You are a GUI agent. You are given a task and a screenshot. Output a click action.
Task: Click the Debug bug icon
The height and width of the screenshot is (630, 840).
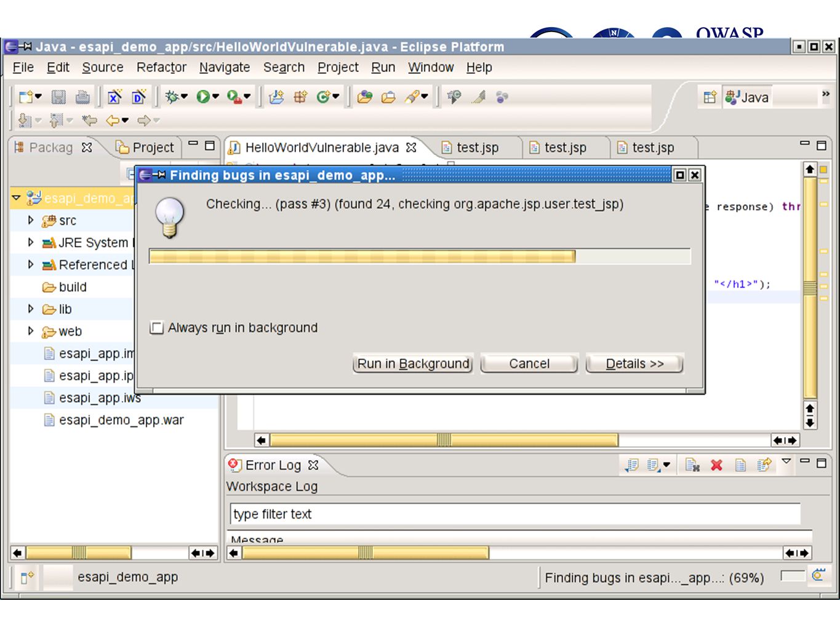[x=172, y=97]
